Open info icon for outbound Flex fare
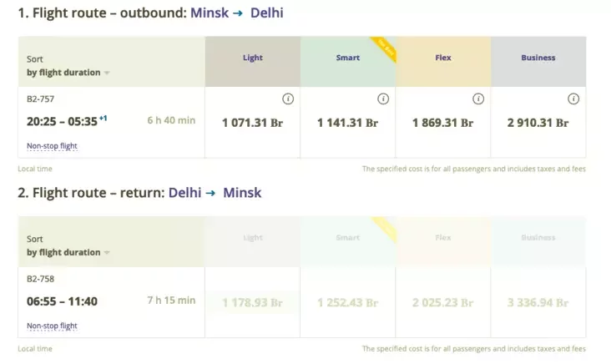This screenshot has height=364, width=611. coord(478,99)
